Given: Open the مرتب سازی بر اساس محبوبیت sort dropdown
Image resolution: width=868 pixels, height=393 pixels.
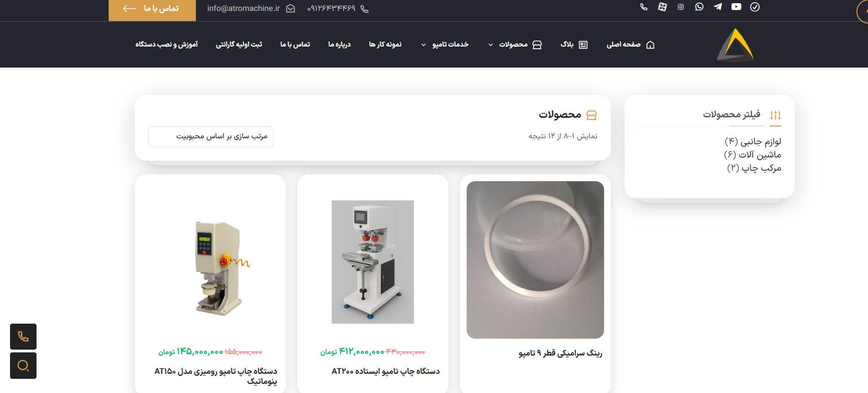Looking at the screenshot, I should click(211, 136).
